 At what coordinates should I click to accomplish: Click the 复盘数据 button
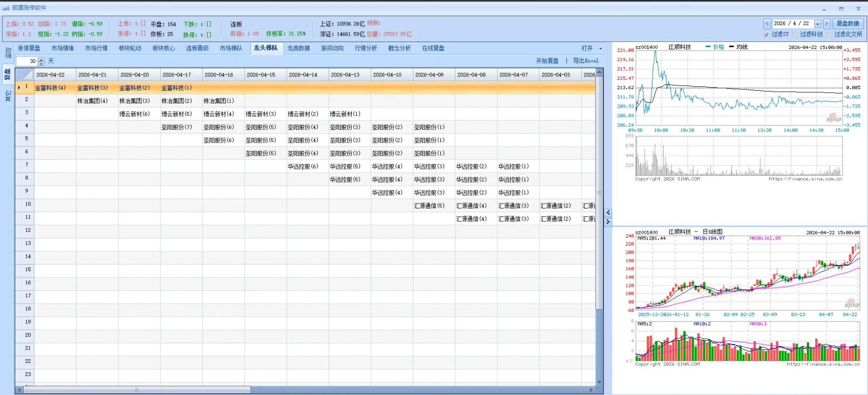(x=848, y=23)
